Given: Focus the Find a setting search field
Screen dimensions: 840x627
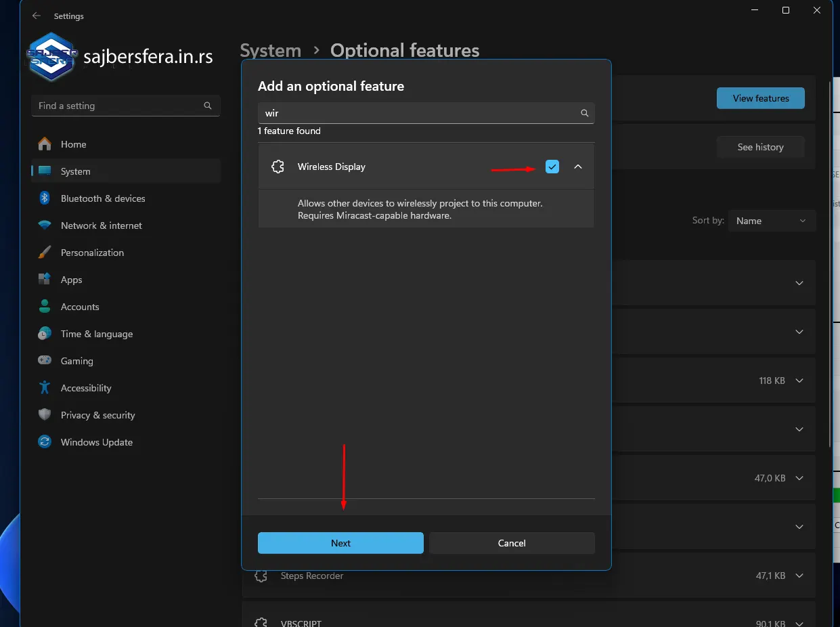Looking at the screenshot, I should click(118, 106).
